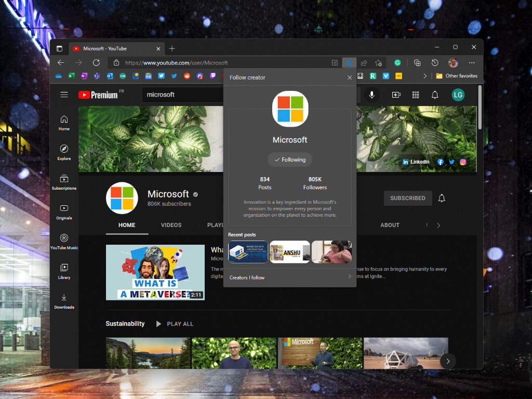This screenshot has height=399, width=532.
Task: Toggle the SUBSCRIBED button on channel
Action: [x=407, y=198]
